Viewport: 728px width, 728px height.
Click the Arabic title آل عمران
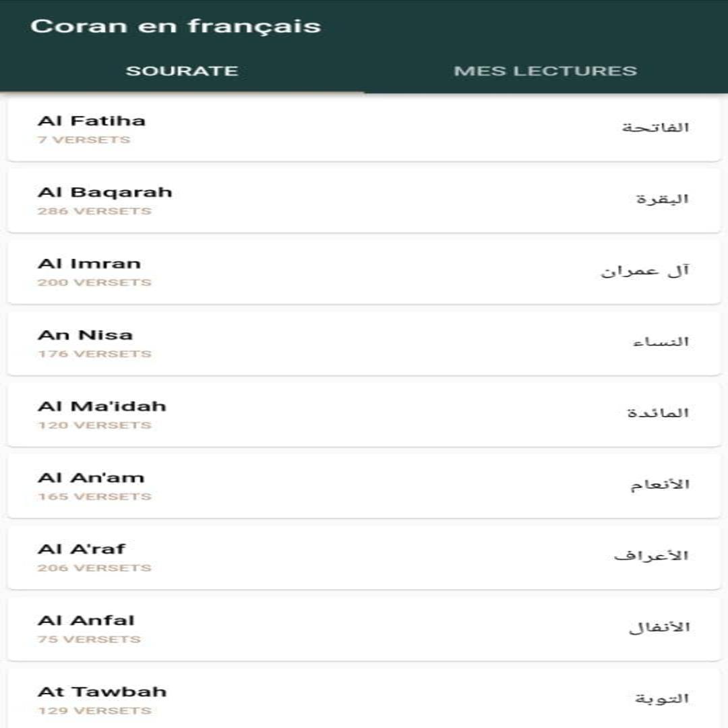point(645,270)
